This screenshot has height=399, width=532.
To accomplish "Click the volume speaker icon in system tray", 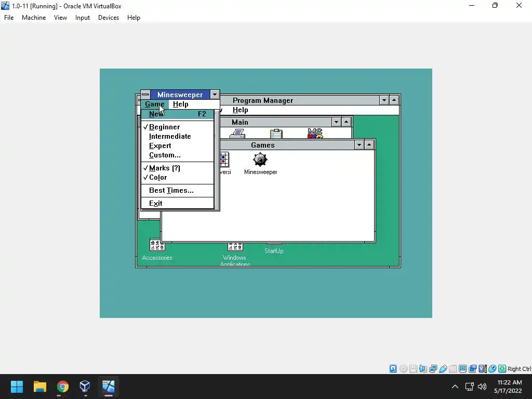I will click(482, 387).
